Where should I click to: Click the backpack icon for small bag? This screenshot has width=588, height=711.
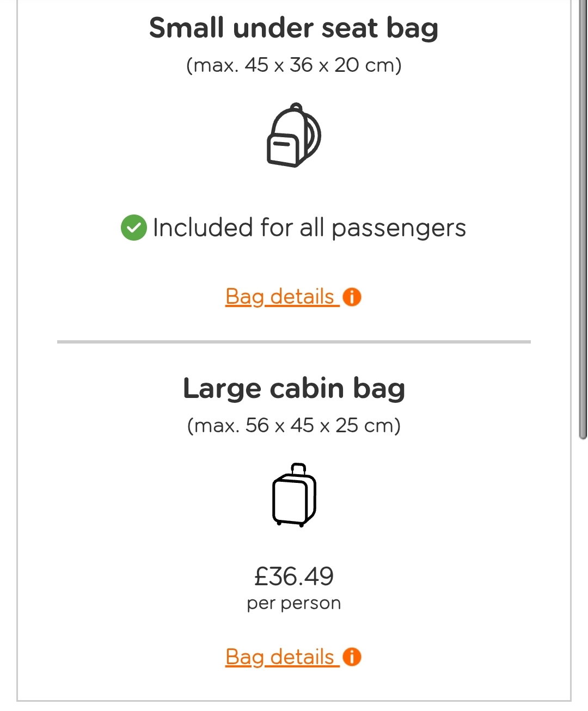click(294, 135)
